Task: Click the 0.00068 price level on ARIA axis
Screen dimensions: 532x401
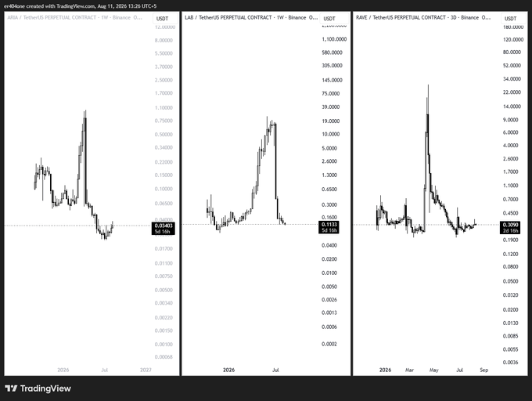Action: (164, 357)
